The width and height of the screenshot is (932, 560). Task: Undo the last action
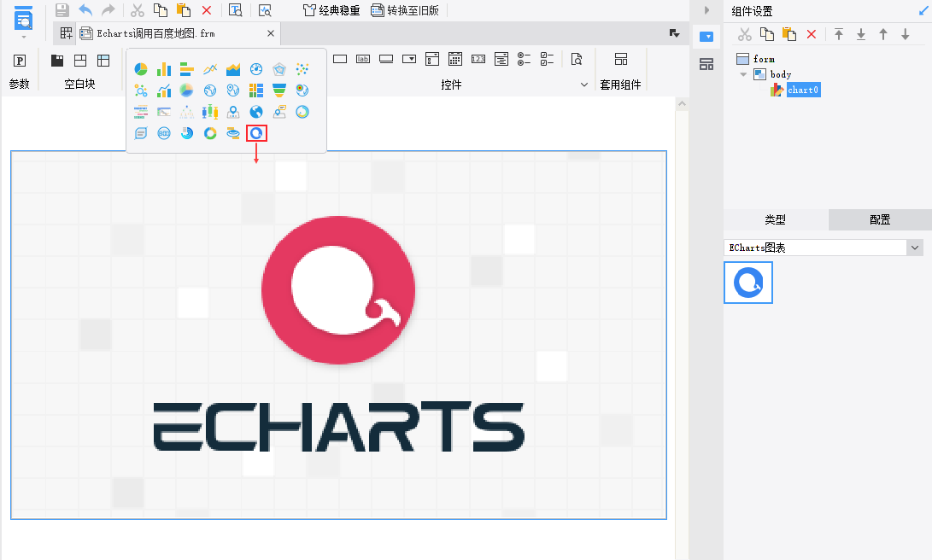[85, 10]
